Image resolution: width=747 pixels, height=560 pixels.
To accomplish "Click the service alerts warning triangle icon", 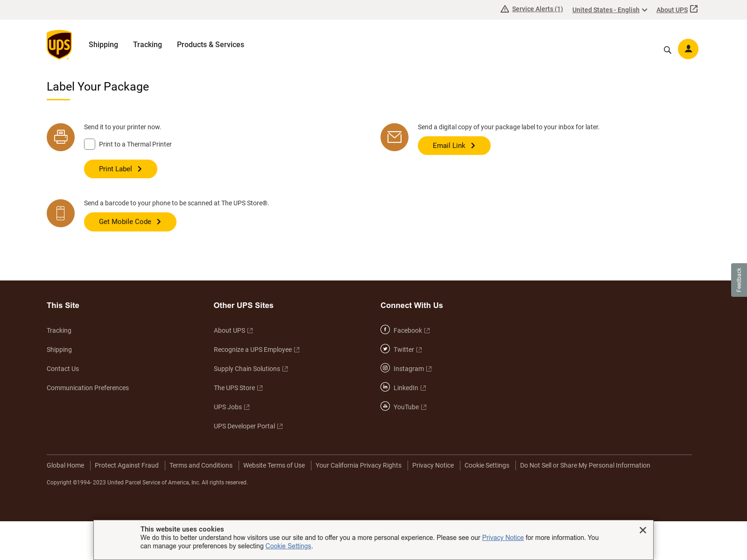I will coord(505,9).
